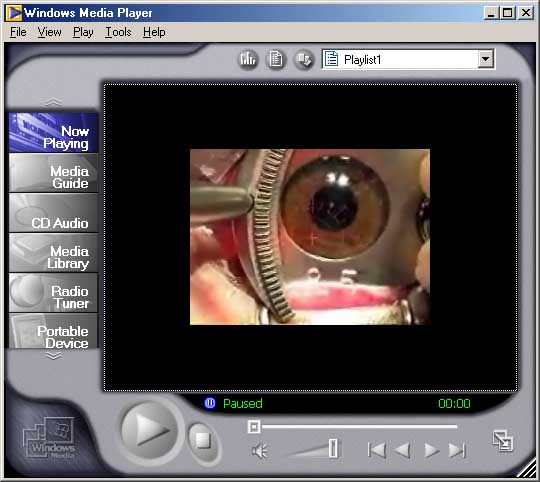Image resolution: width=540 pixels, height=482 pixels.
Task: Skip to the next track
Action: click(x=457, y=450)
